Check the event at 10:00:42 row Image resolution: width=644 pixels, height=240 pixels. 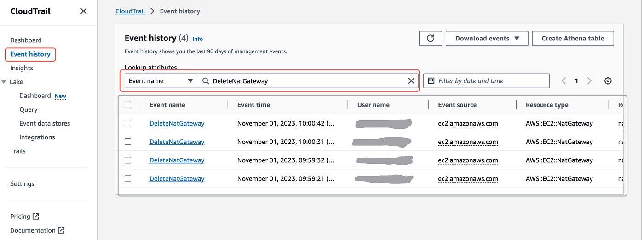pos(128,123)
